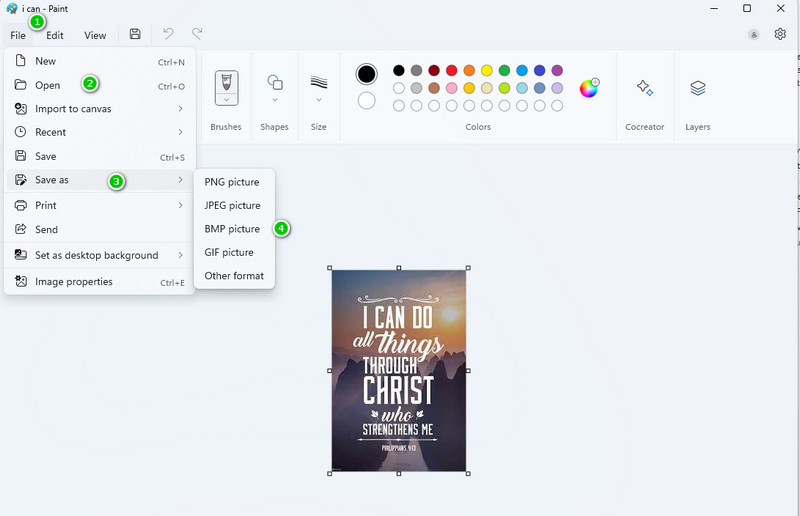Choose JPEG picture format

click(232, 205)
